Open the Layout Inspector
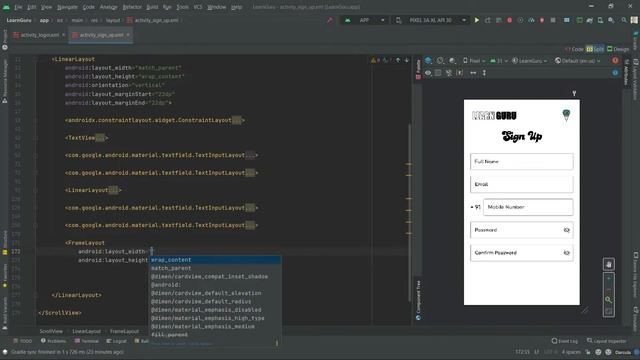640x360 pixels. point(607,341)
